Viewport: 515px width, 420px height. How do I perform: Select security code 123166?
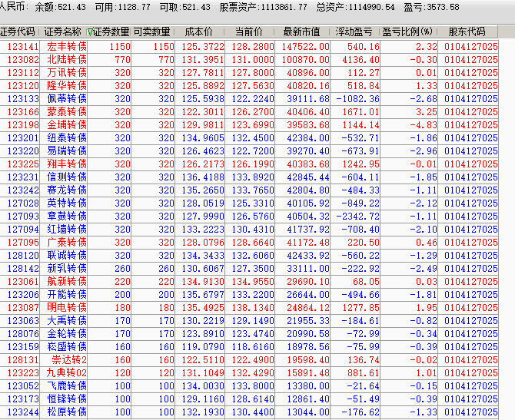23,112
